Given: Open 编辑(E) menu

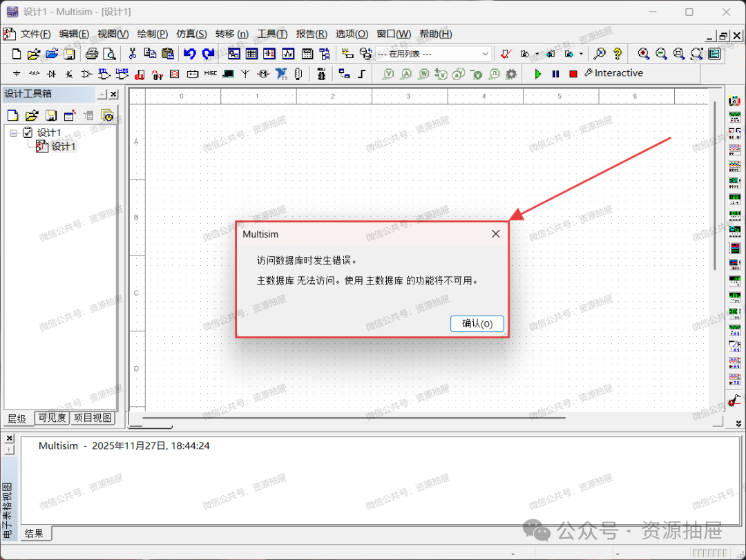Looking at the screenshot, I should (x=74, y=35).
